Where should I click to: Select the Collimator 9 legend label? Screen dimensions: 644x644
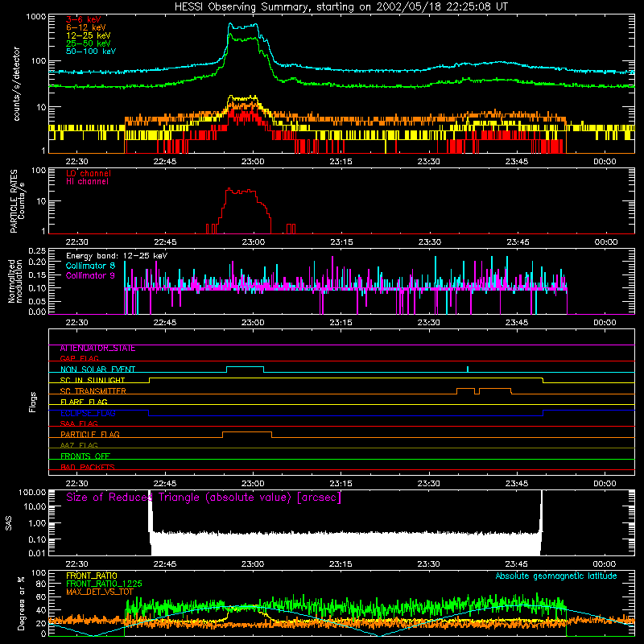(90, 275)
